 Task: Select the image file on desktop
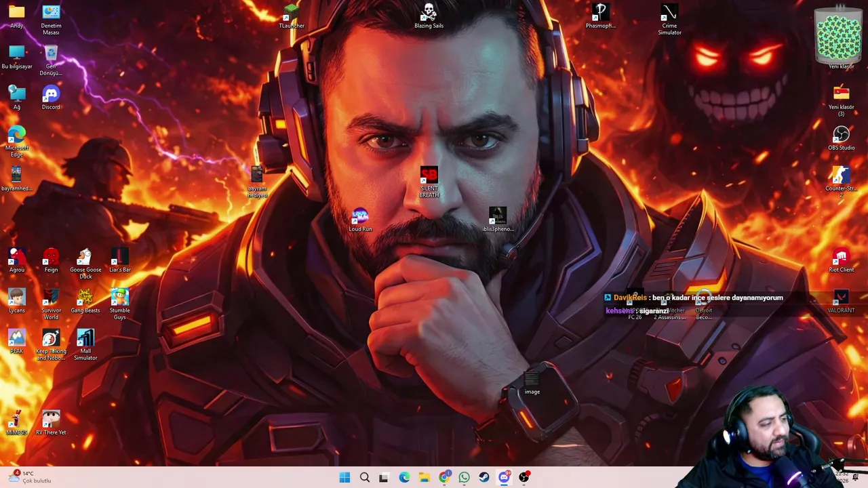click(532, 383)
